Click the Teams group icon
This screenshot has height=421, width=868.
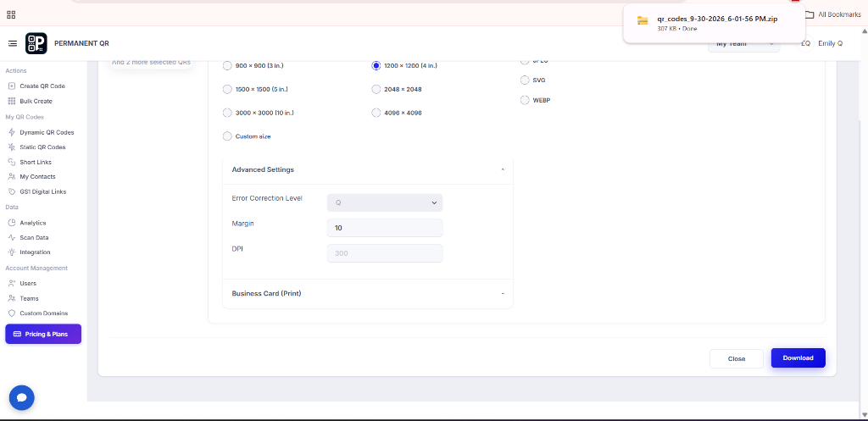(12, 298)
